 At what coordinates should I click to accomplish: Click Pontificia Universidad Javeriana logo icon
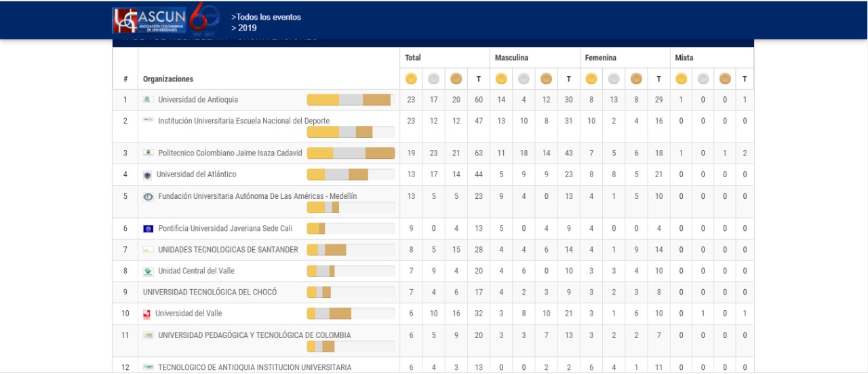148,229
